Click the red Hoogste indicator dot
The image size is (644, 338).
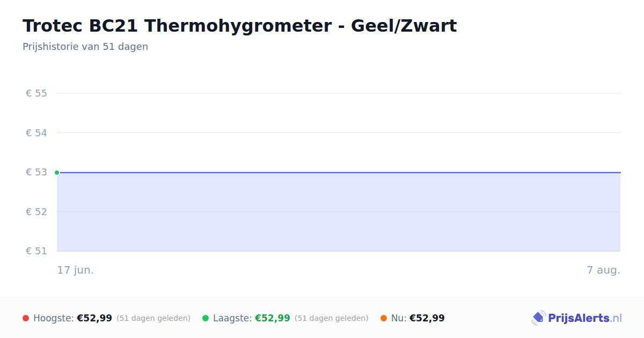[x=26, y=318]
